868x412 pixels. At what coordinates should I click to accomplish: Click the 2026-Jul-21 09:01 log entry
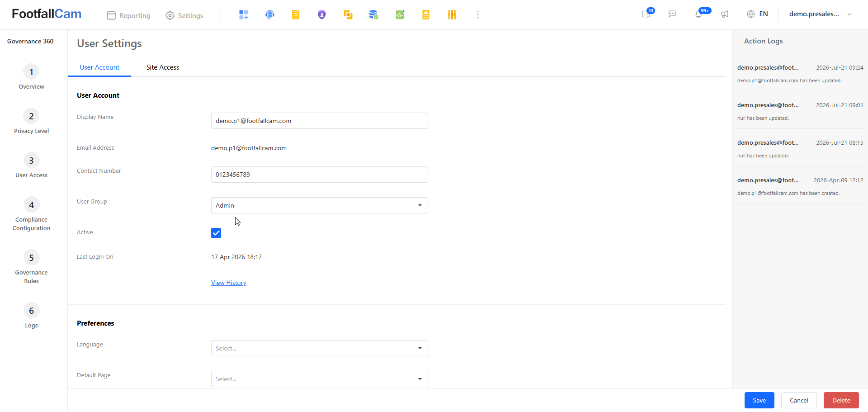(x=800, y=111)
